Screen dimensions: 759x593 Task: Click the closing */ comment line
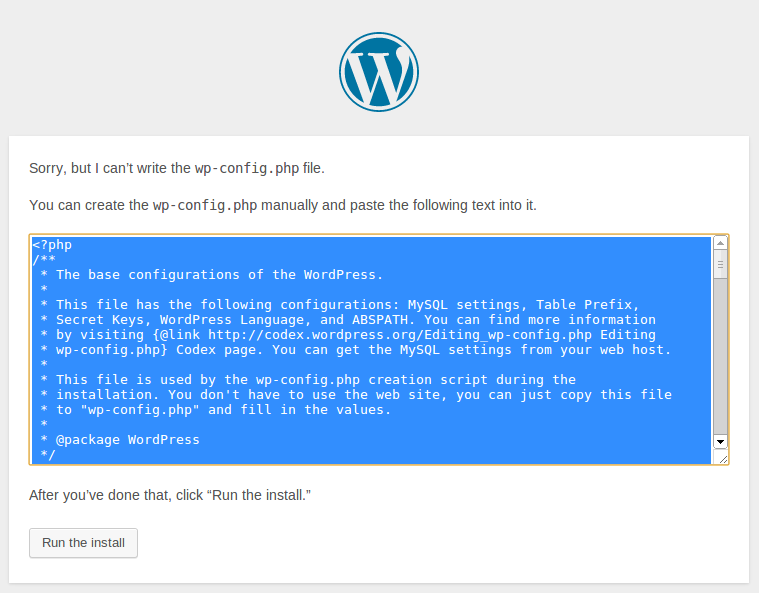point(48,455)
